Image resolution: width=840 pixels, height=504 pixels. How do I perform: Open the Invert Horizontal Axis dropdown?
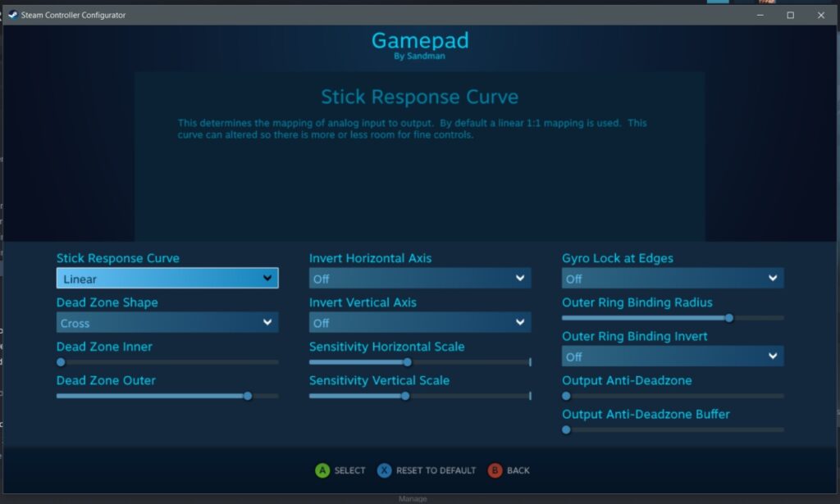coord(420,278)
